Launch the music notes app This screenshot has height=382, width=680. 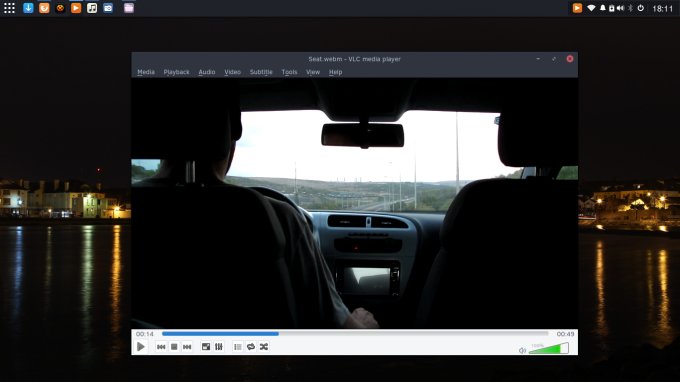[x=92, y=8]
